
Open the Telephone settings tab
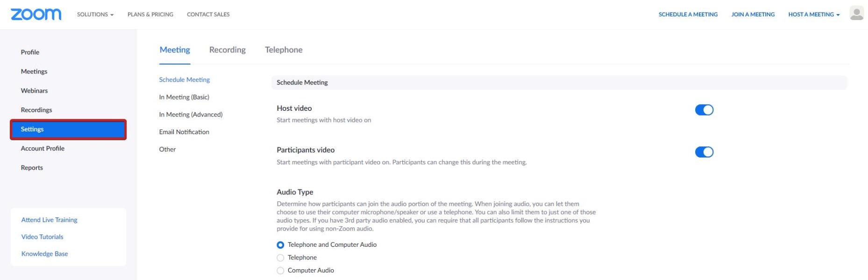pyautogui.click(x=284, y=50)
